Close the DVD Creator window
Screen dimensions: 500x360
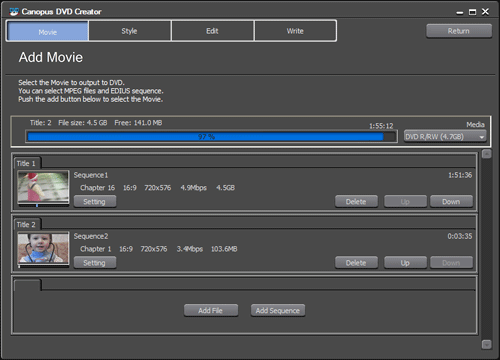485,12
